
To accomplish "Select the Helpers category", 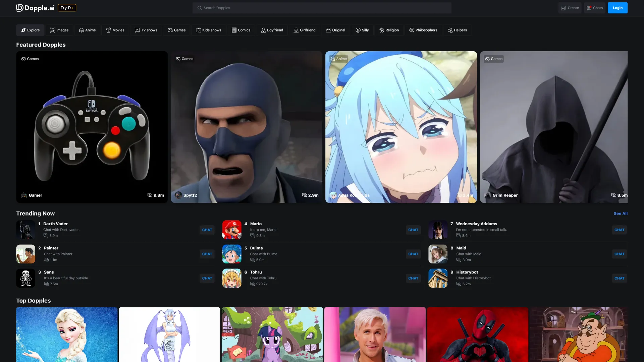I will [x=457, y=30].
